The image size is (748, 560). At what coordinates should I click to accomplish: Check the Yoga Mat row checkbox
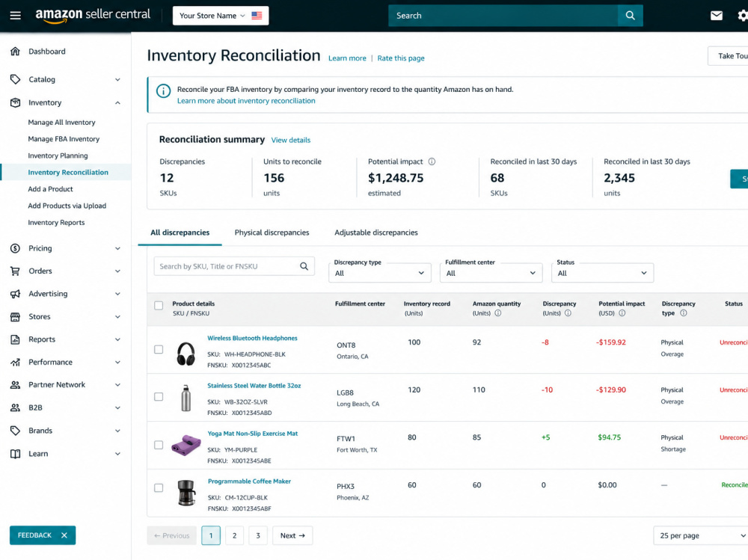tap(159, 445)
